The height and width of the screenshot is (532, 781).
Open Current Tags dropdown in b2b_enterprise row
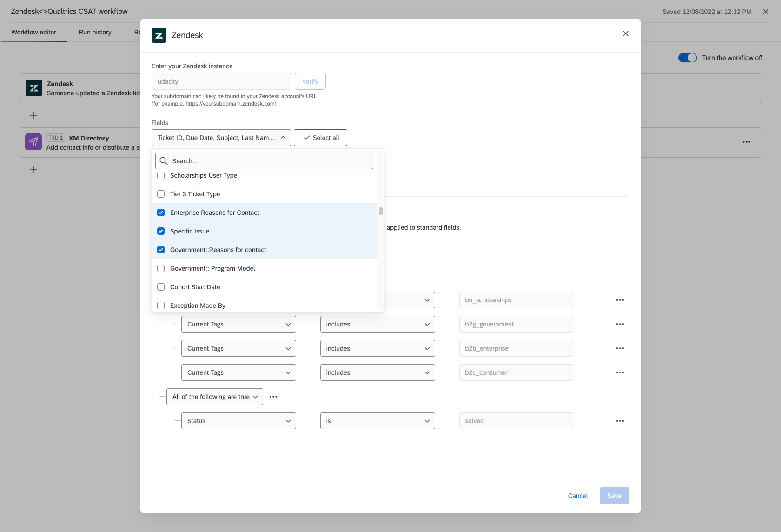tap(238, 348)
